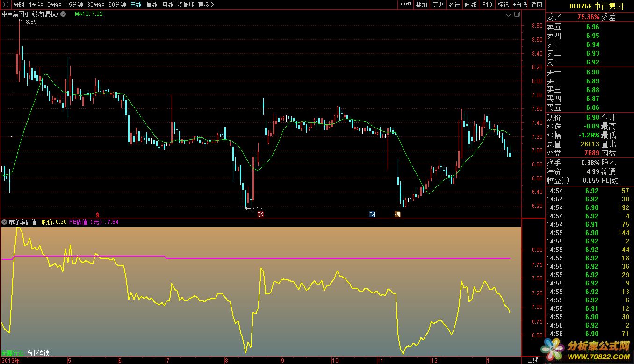Toggle the left sidebar panel icon
This screenshot has height=364, width=634.
coord(5,5)
